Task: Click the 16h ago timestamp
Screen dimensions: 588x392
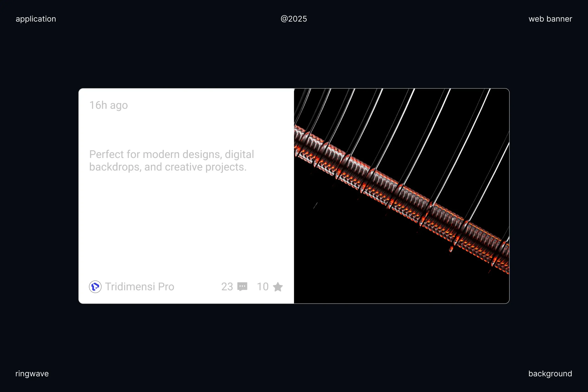Action: coord(108,105)
